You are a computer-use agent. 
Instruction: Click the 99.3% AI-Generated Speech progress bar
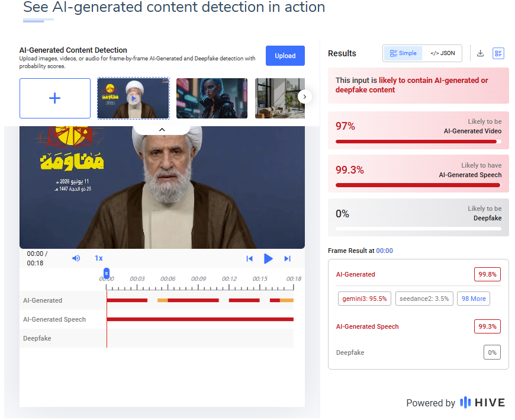[418, 185]
